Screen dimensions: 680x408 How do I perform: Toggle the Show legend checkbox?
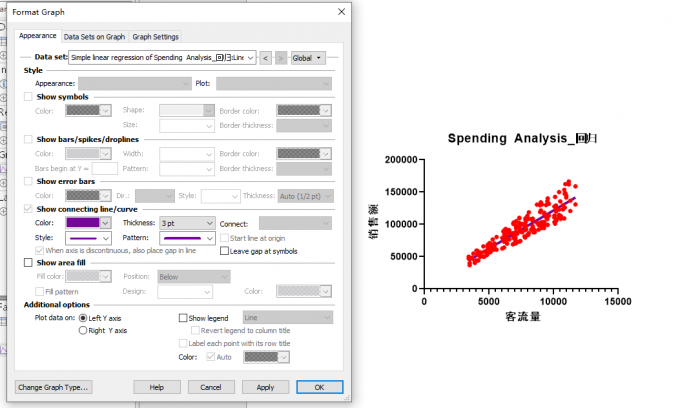click(x=183, y=318)
